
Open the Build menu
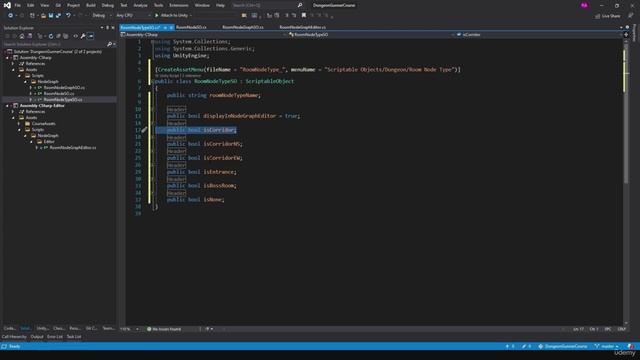91,5
